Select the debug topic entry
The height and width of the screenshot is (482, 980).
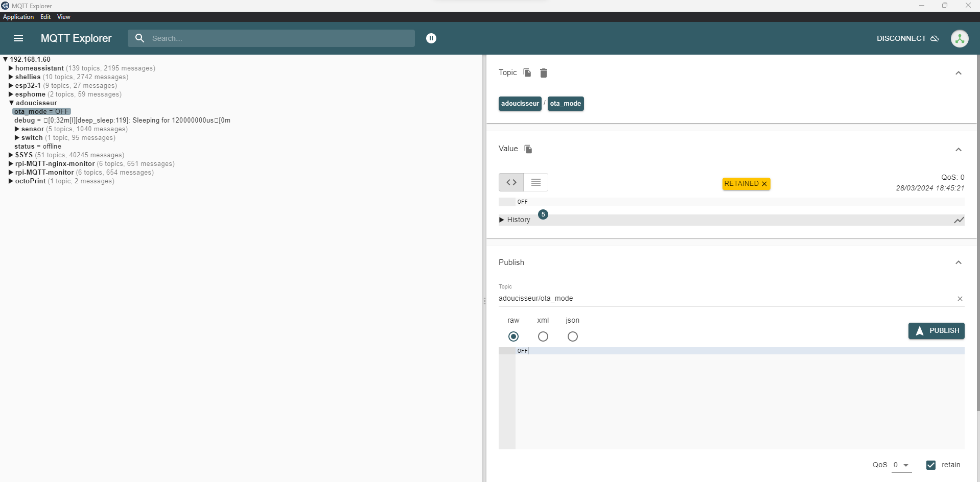[122, 120]
